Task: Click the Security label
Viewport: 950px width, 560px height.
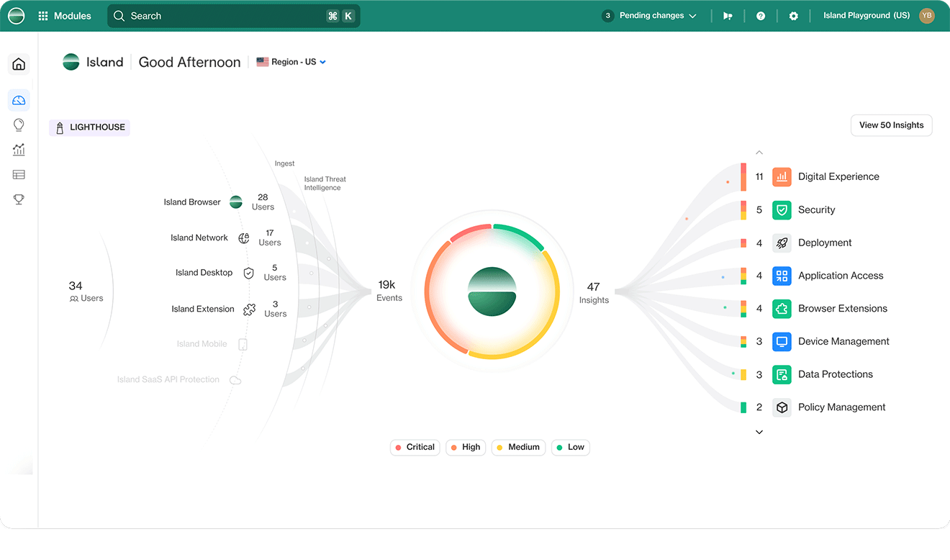Action: [x=817, y=210]
